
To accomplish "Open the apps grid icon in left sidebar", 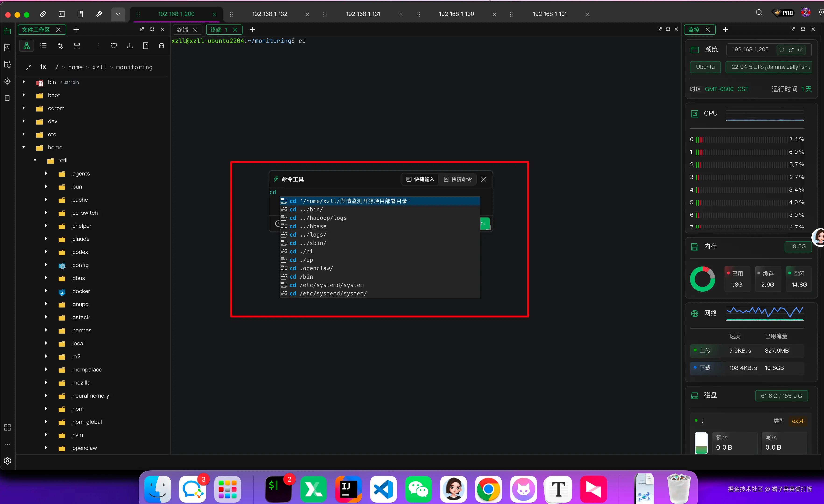I will point(7,427).
